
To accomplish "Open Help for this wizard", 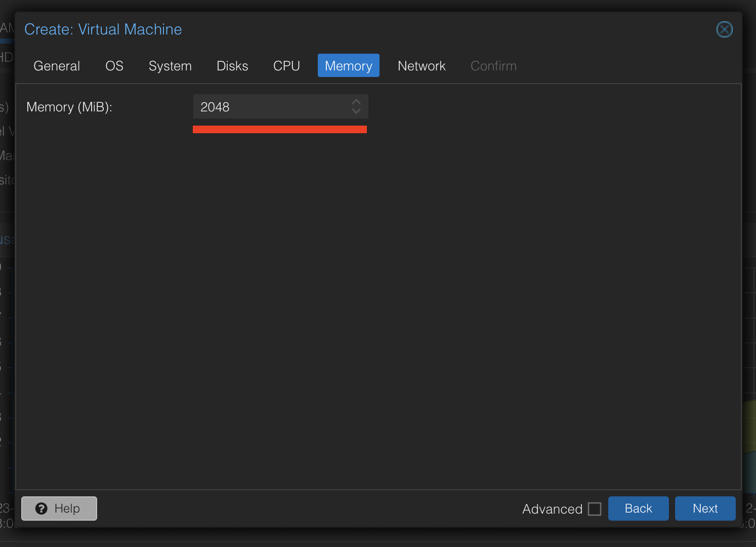I will point(59,509).
